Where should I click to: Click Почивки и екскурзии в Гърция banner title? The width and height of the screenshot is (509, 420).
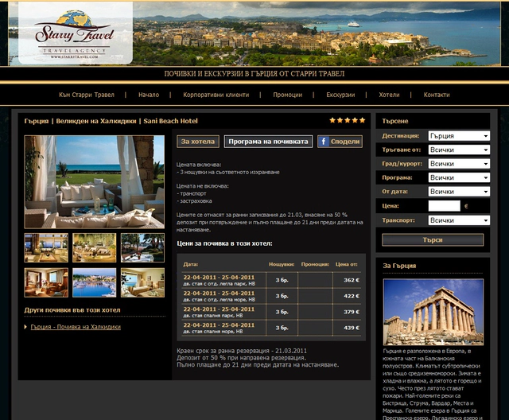[254, 74]
